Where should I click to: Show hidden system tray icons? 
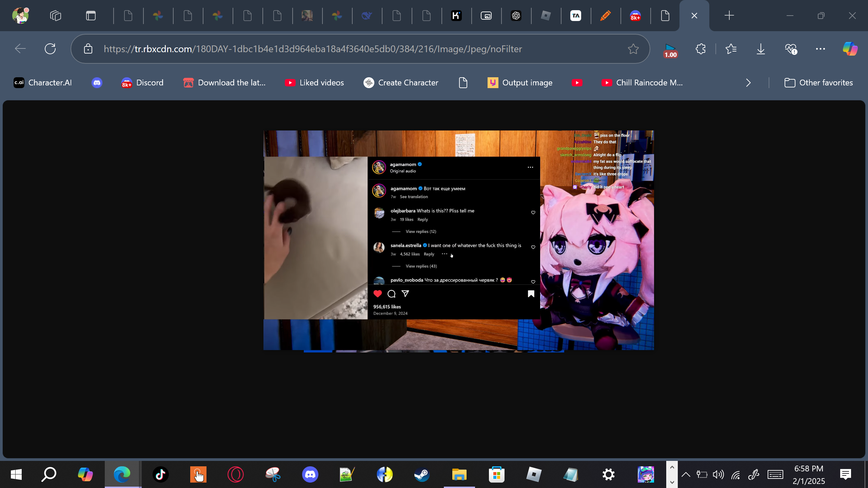coord(686,474)
